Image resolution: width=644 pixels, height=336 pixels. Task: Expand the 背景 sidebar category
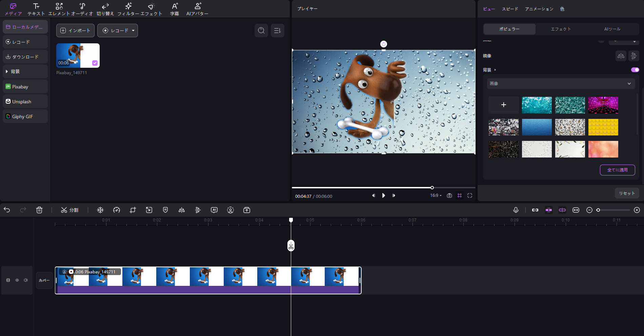[x=25, y=71]
